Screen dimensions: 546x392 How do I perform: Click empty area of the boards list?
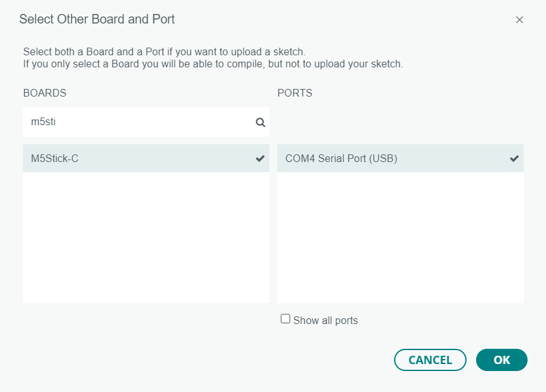[x=146, y=241]
